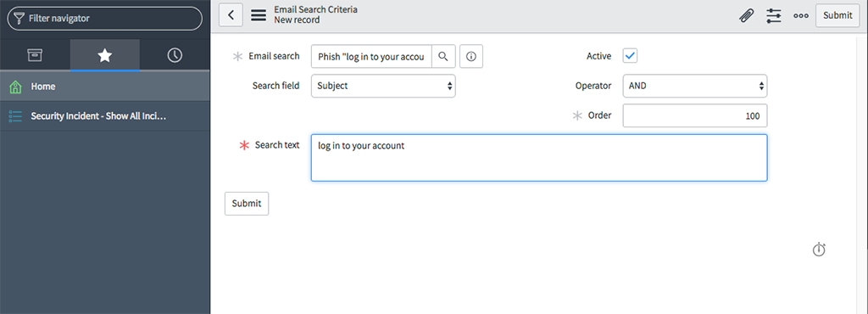Click into the Search text box
The width and height of the screenshot is (868, 314).
click(x=539, y=158)
